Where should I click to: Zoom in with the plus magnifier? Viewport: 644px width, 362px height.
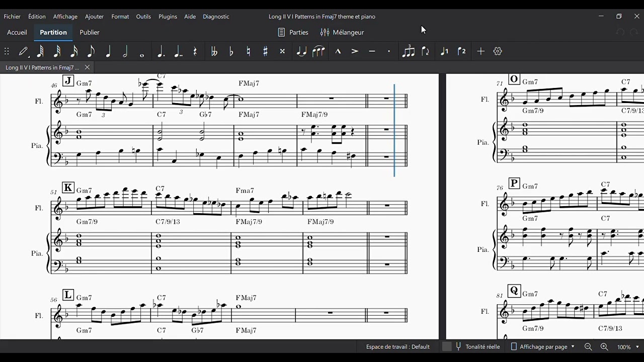tap(604, 347)
